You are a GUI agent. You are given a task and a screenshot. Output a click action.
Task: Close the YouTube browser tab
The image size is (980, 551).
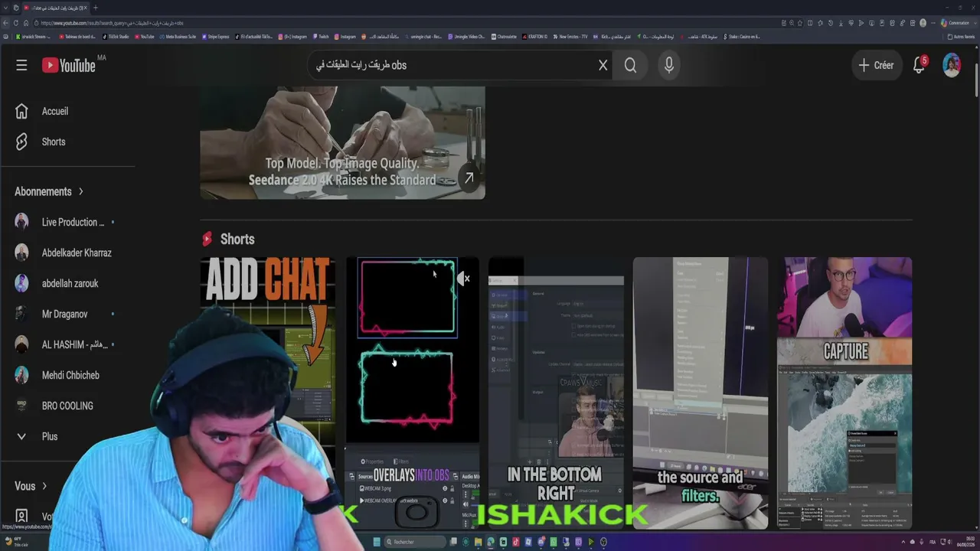click(x=84, y=8)
